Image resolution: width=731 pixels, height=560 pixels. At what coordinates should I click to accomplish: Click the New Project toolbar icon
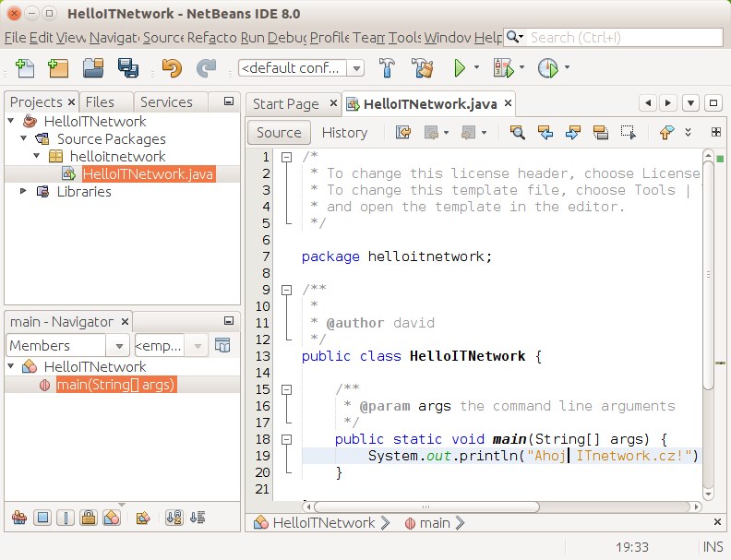point(58,68)
